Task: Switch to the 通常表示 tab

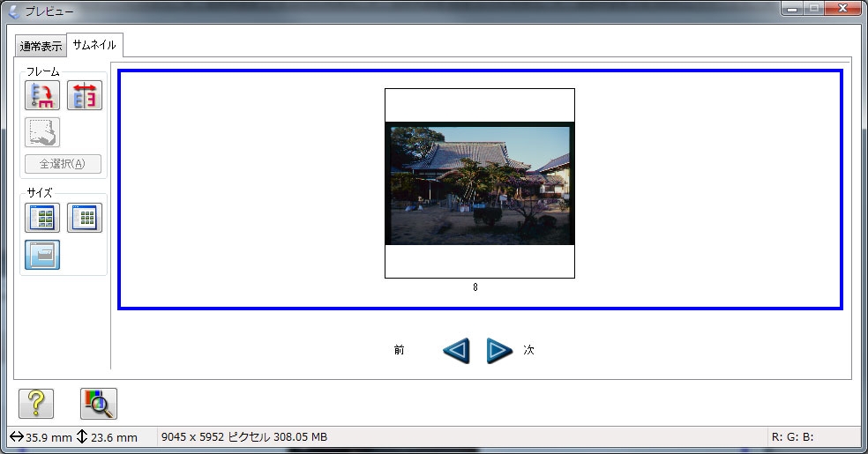Action: point(41,47)
